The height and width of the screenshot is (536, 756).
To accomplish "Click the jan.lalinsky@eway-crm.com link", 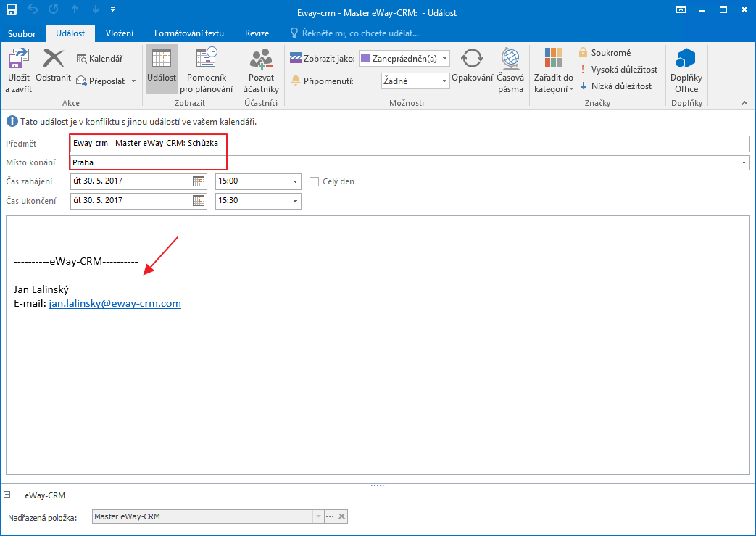I will [x=115, y=303].
